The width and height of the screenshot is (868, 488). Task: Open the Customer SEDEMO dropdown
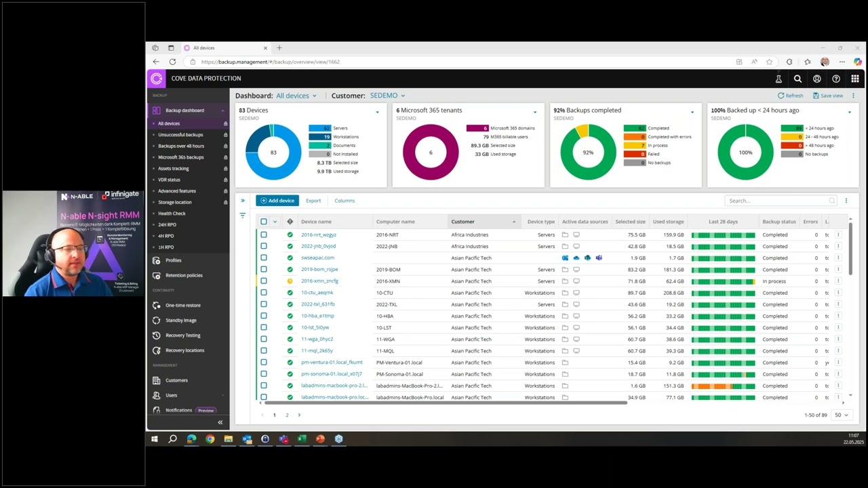click(x=387, y=96)
